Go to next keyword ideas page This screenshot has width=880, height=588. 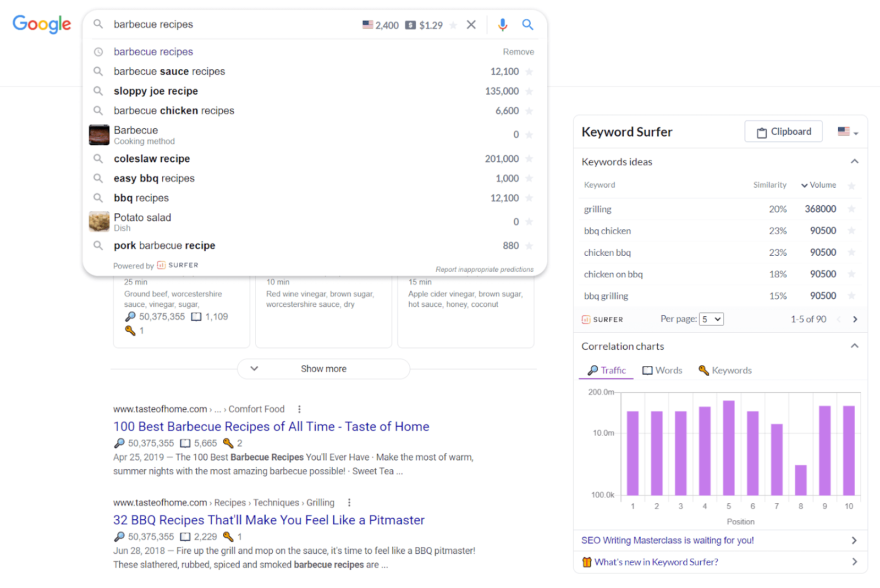855,320
